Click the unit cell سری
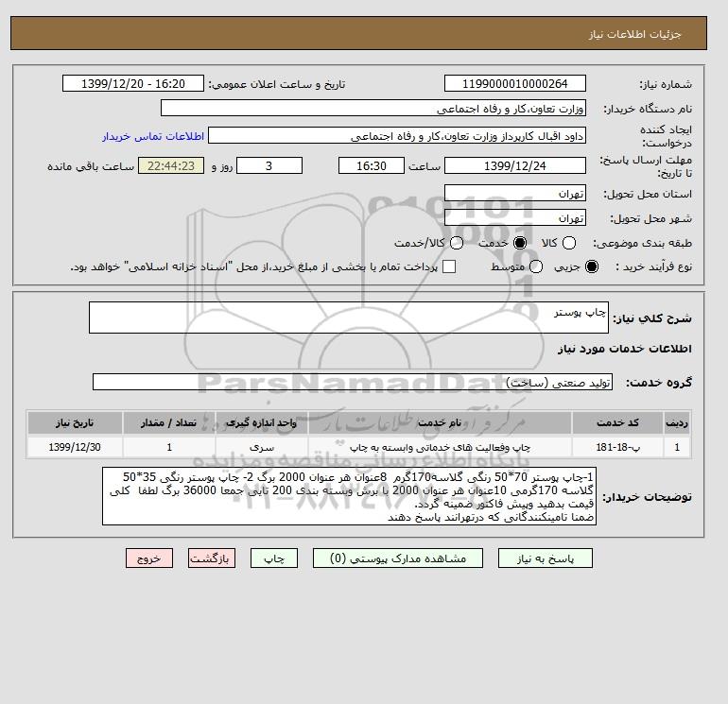This screenshot has width=728, height=704. pyautogui.click(x=261, y=447)
